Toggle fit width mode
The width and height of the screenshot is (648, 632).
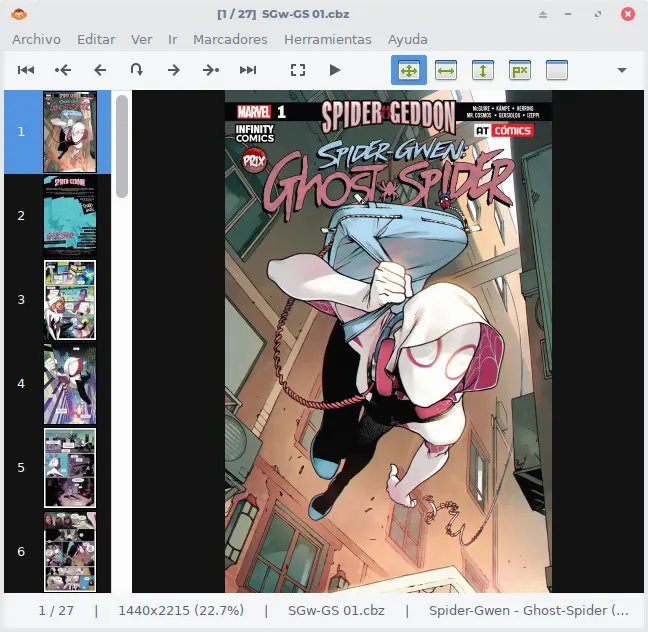coord(446,70)
